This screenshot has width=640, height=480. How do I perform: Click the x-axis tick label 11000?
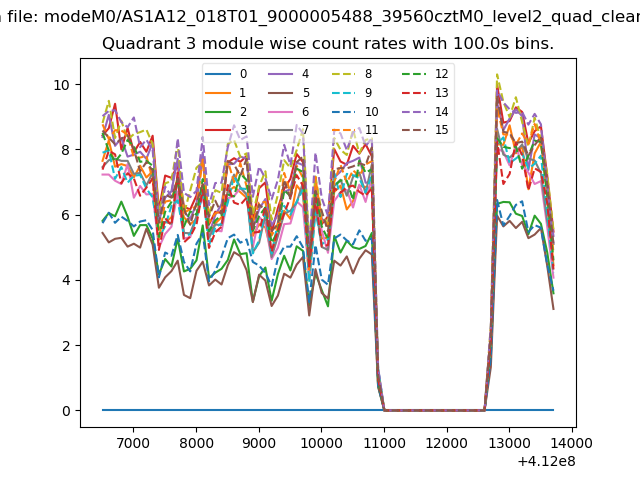point(385,442)
